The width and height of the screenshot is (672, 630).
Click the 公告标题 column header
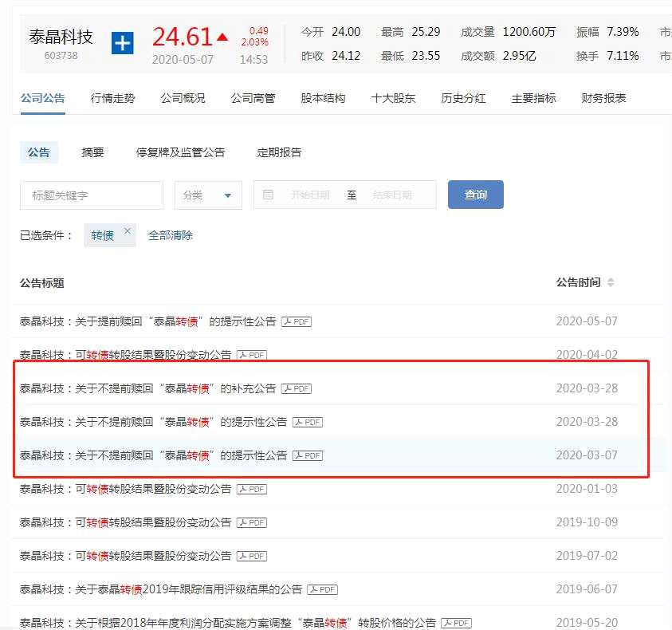(x=42, y=283)
